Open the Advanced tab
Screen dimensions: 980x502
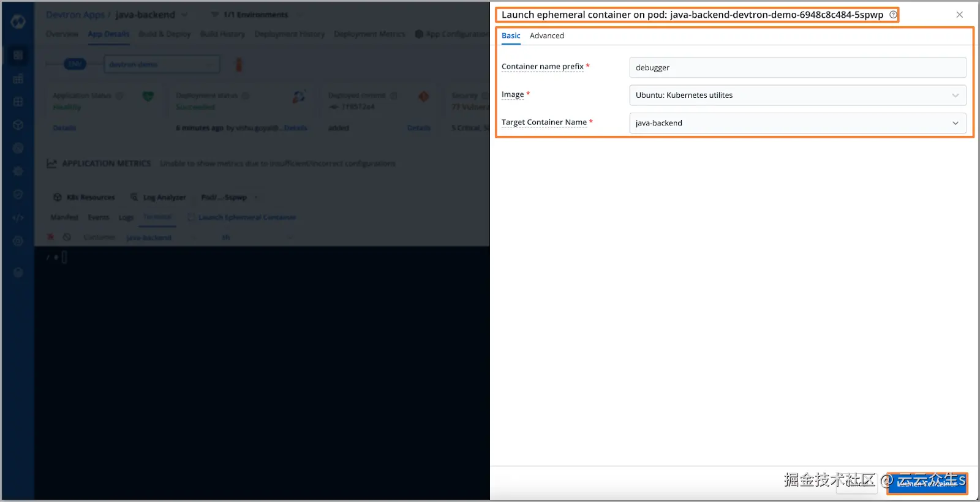(x=546, y=36)
